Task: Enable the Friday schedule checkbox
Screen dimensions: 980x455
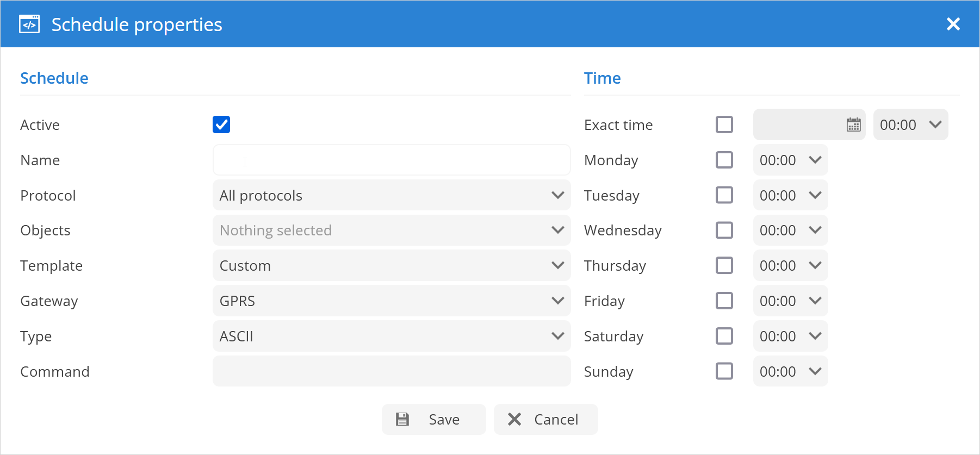Action: pyautogui.click(x=724, y=301)
